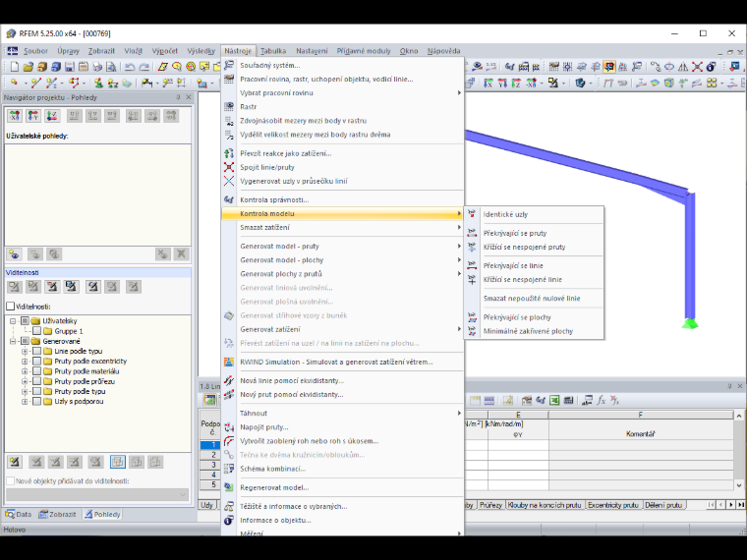Switch to the Zobrazit navigator tab
Viewport: 747px width, 560px height.
pos(58,514)
